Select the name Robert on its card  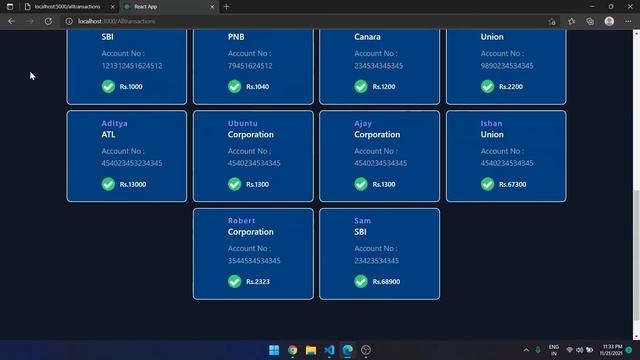pos(242,221)
